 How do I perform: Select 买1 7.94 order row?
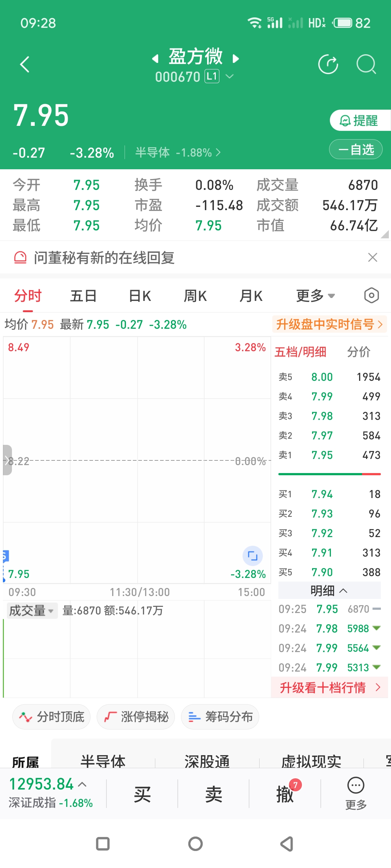click(x=329, y=494)
